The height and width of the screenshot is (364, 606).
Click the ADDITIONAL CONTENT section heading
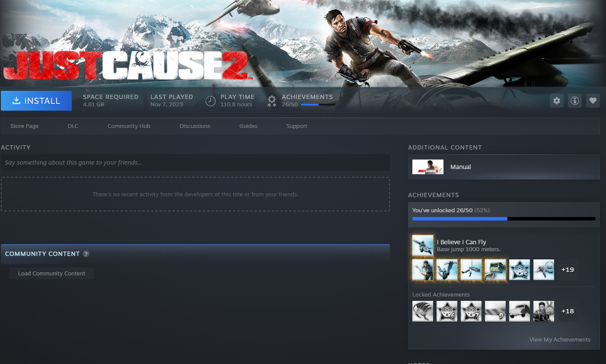(445, 147)
